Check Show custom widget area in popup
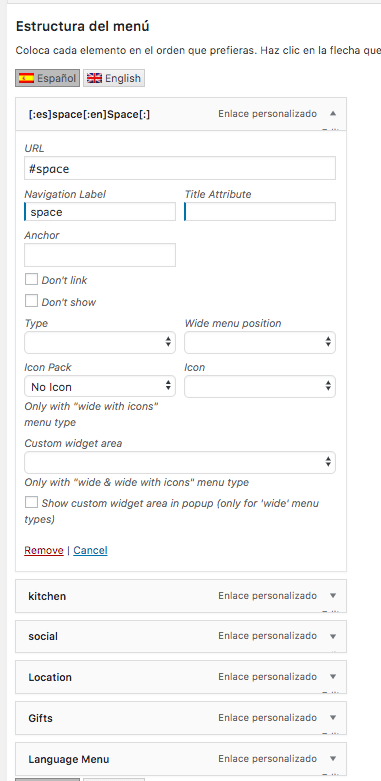Image resolution: width=381 pixels, height=781 pixels. point(31,503)
